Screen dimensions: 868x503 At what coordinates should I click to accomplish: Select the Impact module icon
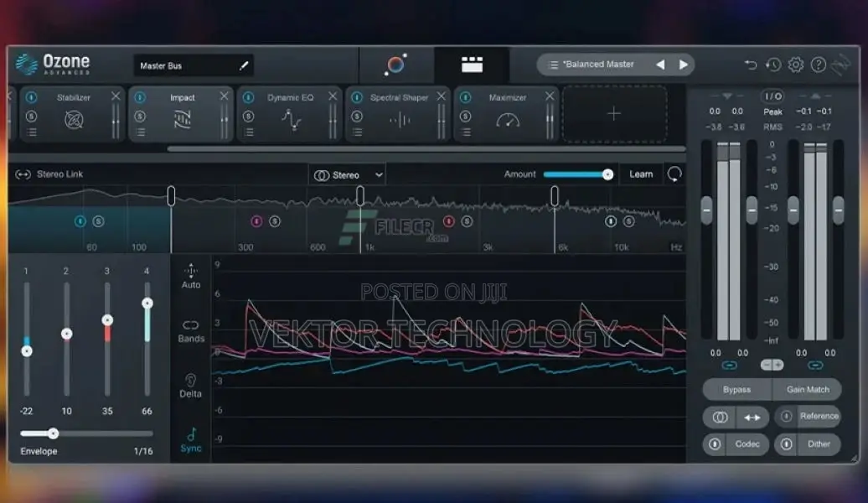coord(182,119)
